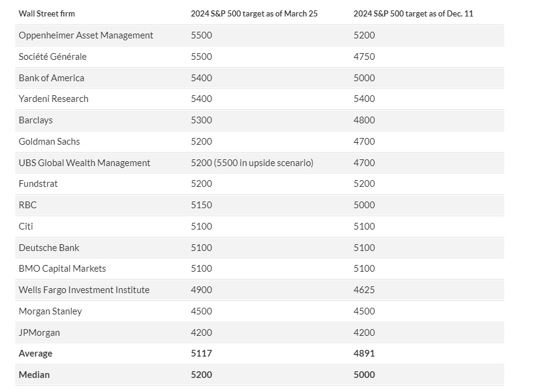536x392 pixels.
Task: Select Yardeni Research firm name
Action: coord(53,99)
